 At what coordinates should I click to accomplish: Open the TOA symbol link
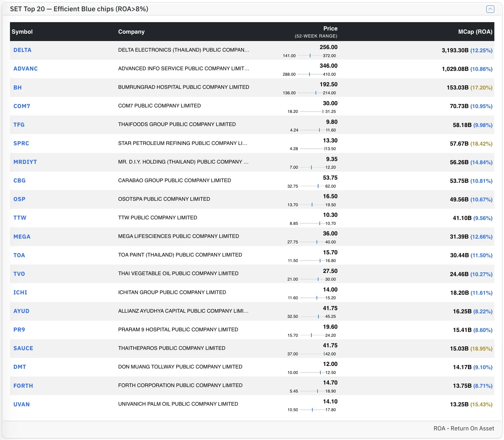click(19, 255)
